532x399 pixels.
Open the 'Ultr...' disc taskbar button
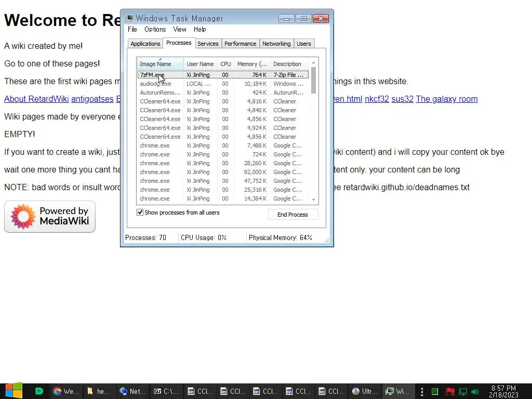[365, 391]
